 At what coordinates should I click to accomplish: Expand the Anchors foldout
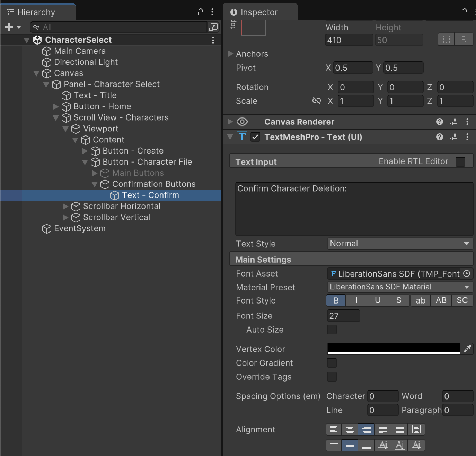point(231,54)
